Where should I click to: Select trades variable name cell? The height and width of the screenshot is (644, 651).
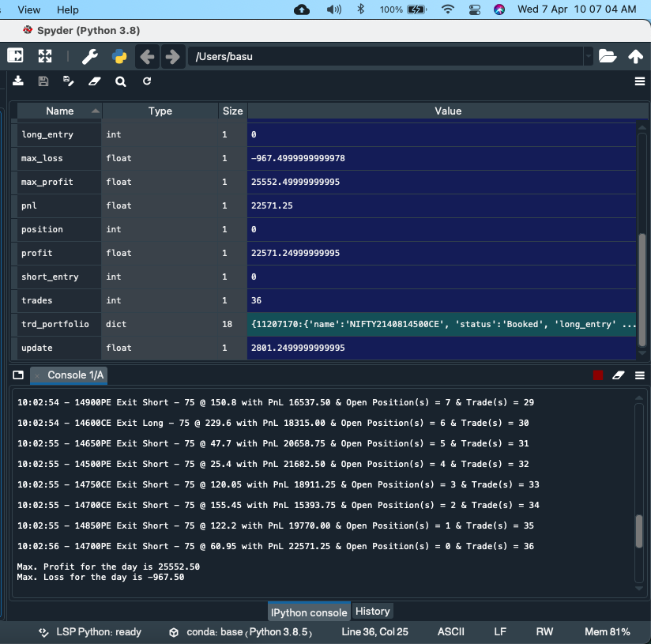59,300
